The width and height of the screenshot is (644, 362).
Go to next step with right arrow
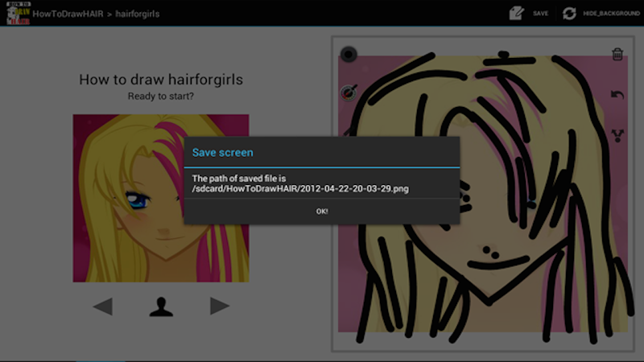tap(219, 306)
